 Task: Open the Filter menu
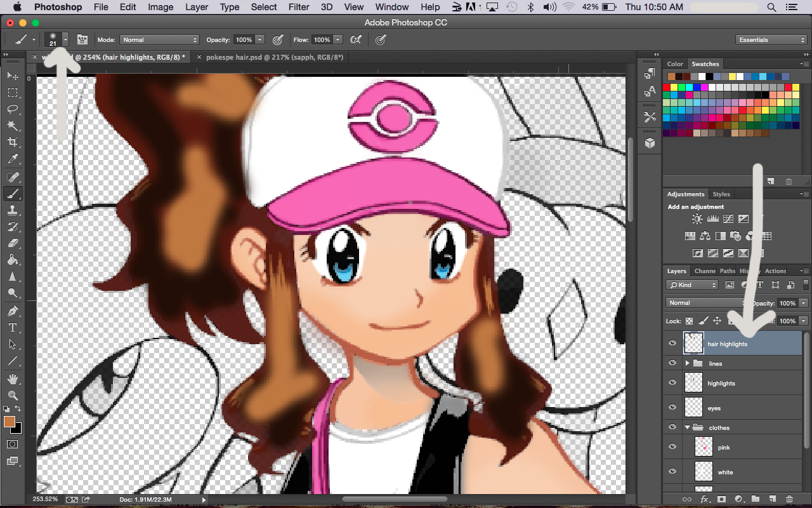(298, 7)
